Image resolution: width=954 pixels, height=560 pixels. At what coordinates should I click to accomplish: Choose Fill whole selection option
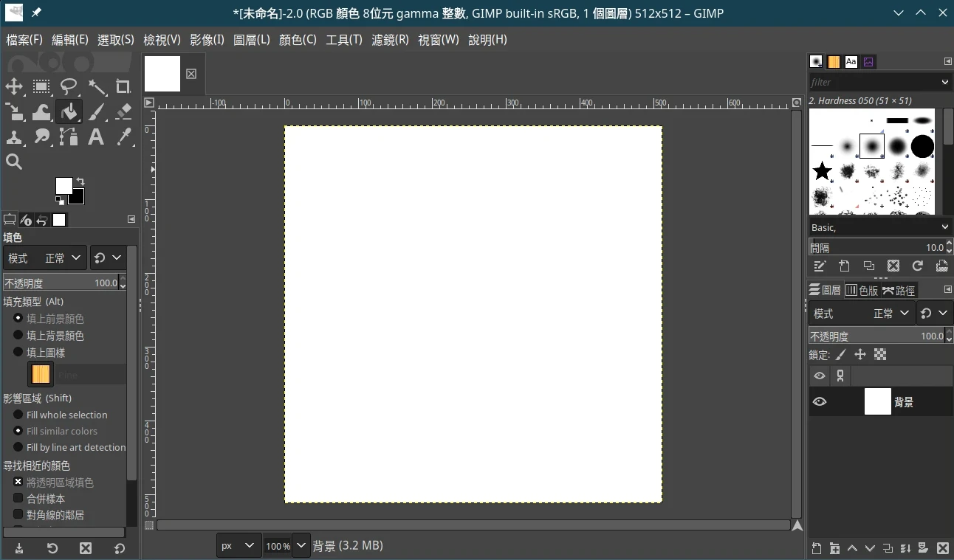(18, 415)
